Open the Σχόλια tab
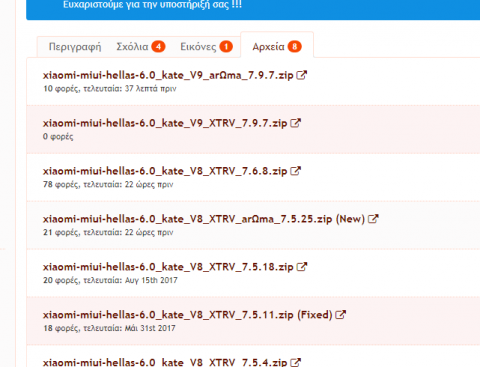The width and height of the screenshot is (480, 367). (x=132, y=47)
